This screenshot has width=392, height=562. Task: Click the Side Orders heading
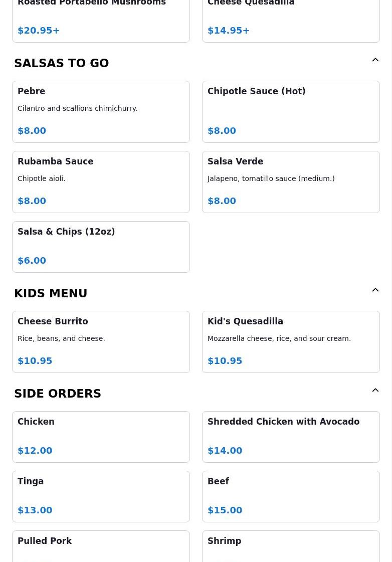tap(58, 394)
